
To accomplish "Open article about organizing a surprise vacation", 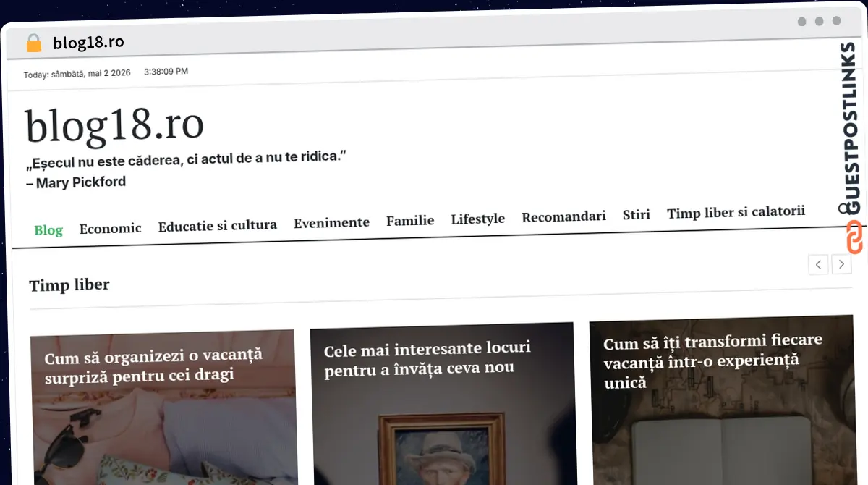I will point(153,366).
